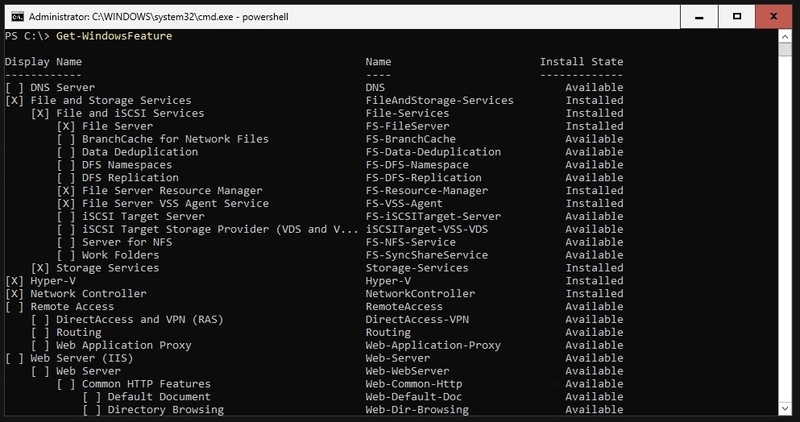Click the [X] next to Network Controller

pyautogui.click(x=14, y=294)
